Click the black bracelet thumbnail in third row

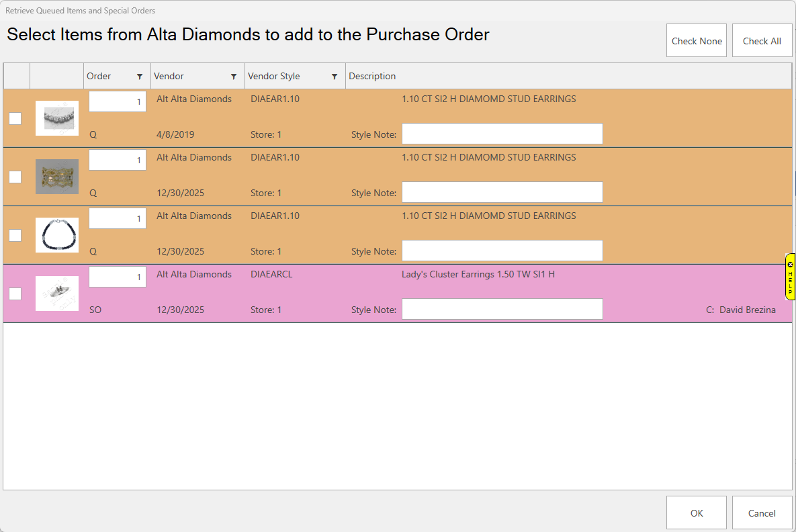point(57,235)
